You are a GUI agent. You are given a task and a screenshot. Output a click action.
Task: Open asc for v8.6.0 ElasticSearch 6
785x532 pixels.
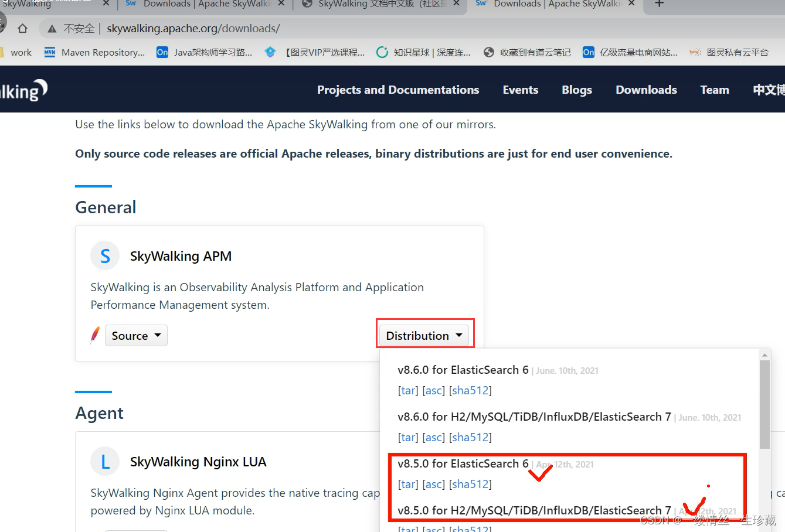(x=434, y=390)
